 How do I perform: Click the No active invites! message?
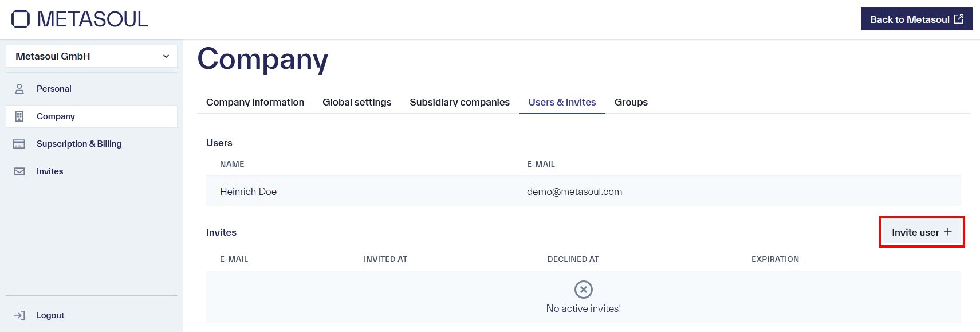[584, 308]
